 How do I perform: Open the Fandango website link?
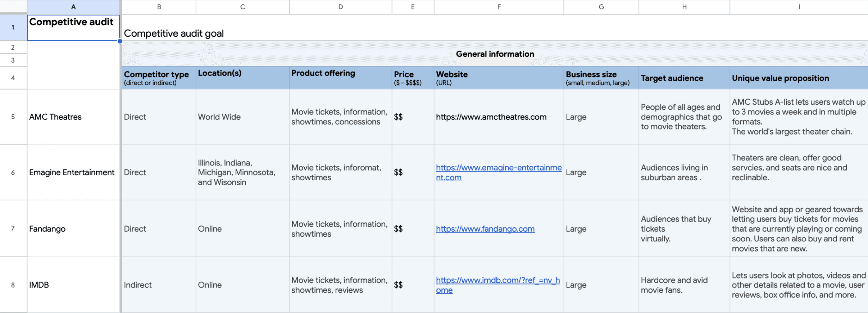click(485, 229)
